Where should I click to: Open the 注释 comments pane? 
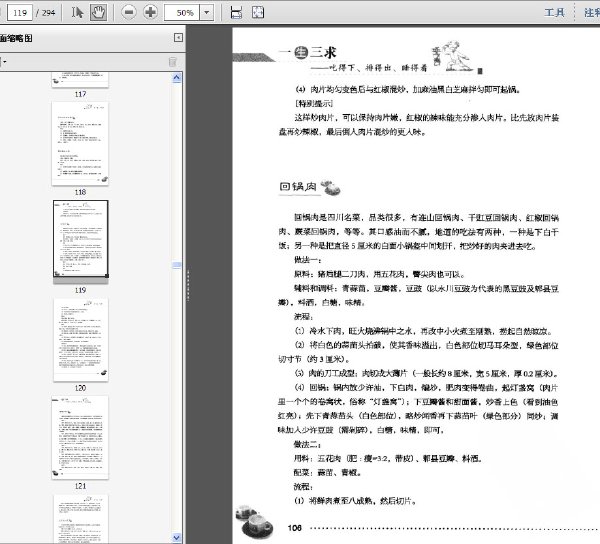click(592, 13)
